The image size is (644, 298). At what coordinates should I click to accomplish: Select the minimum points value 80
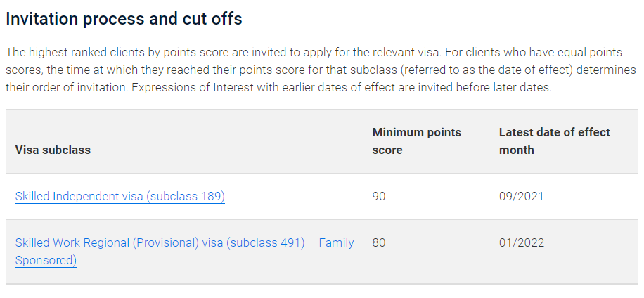tap(379, 242)
